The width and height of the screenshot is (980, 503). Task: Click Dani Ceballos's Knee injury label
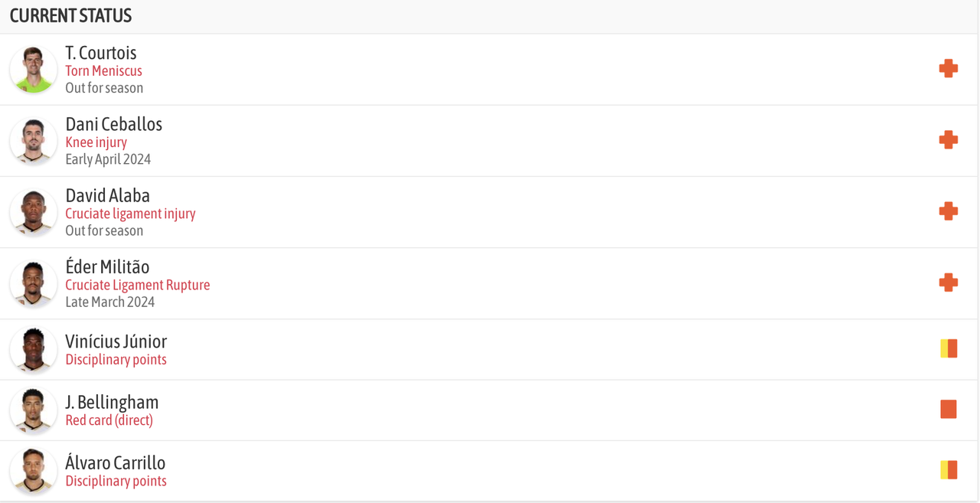pyautogui.click(x=96, y=142)
